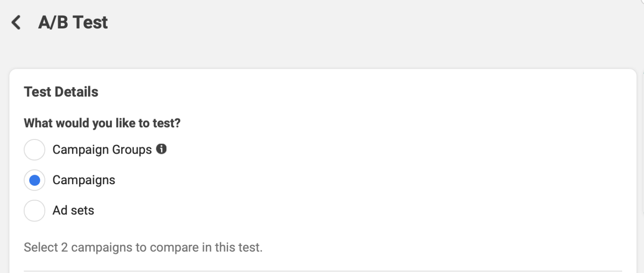The width and height of the screenshot is (644, 273).
Task: Click the "What would you like to test?" question
Action: 102,123
